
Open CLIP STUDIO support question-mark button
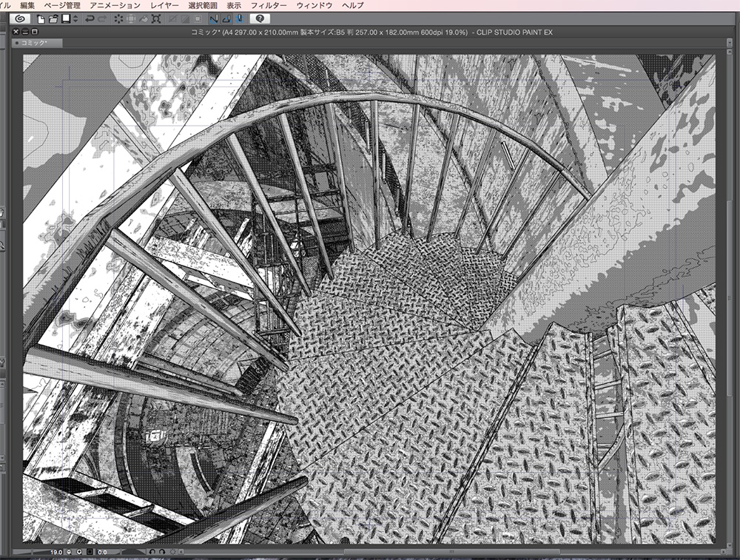coord(260,19)
